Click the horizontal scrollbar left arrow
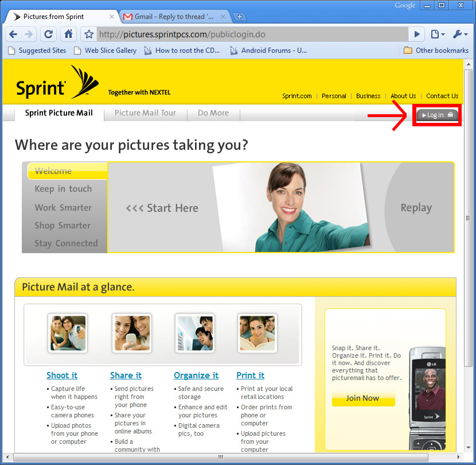Viewport: 476px width, 465px height. 7,457
